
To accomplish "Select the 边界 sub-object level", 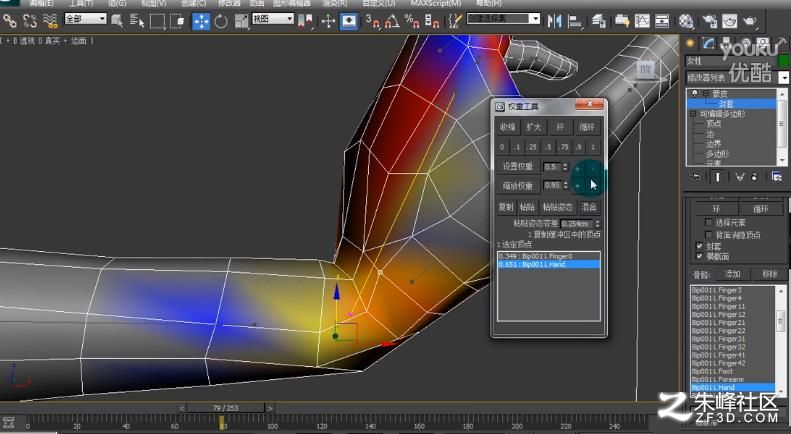I will [x=713, y=144].
